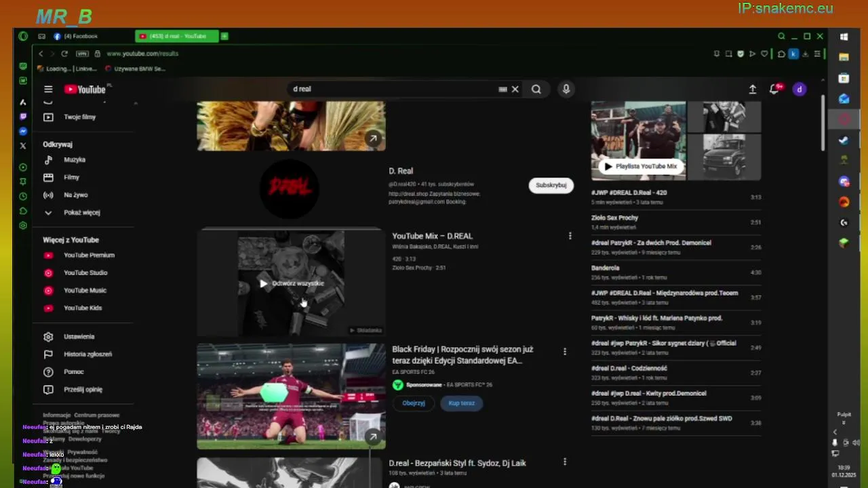The width and height of the screenshot is (868, 488).
Task: Open 'Na żywo' in the sidebar
Action: coord(75,195)
